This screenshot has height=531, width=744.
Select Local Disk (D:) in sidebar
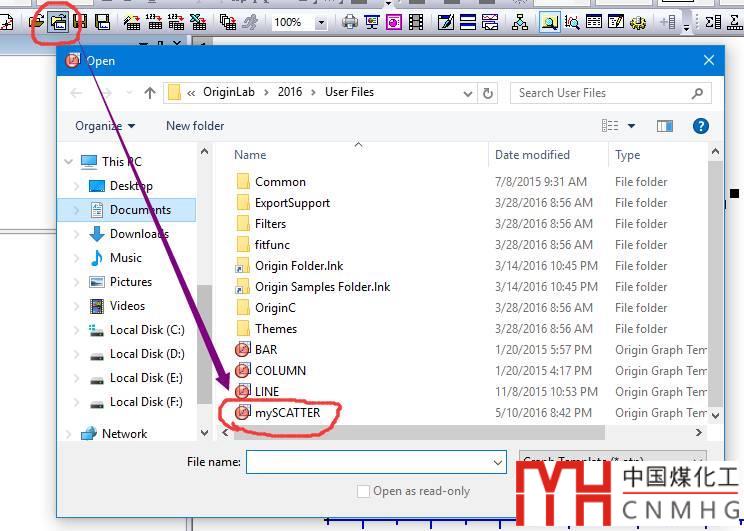click(147, 354)
